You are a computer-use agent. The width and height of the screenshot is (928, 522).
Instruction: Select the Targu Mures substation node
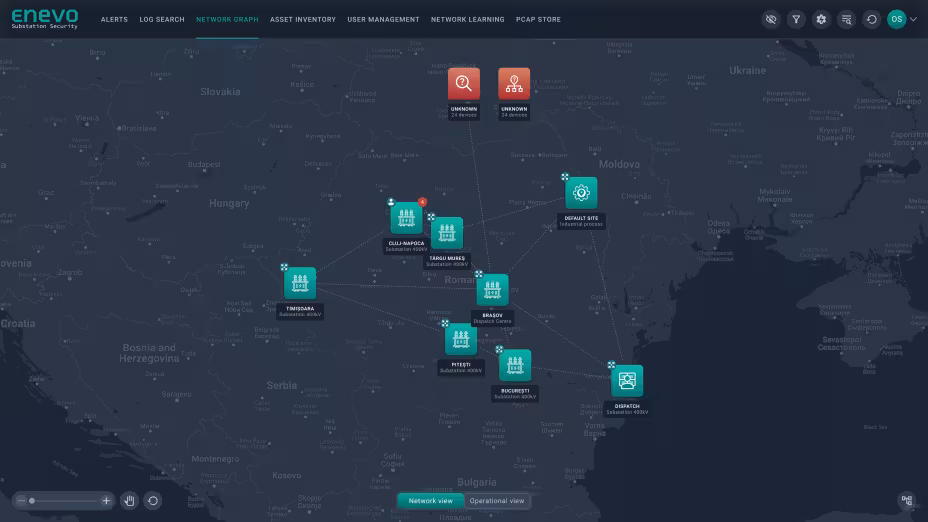[447, 233]
